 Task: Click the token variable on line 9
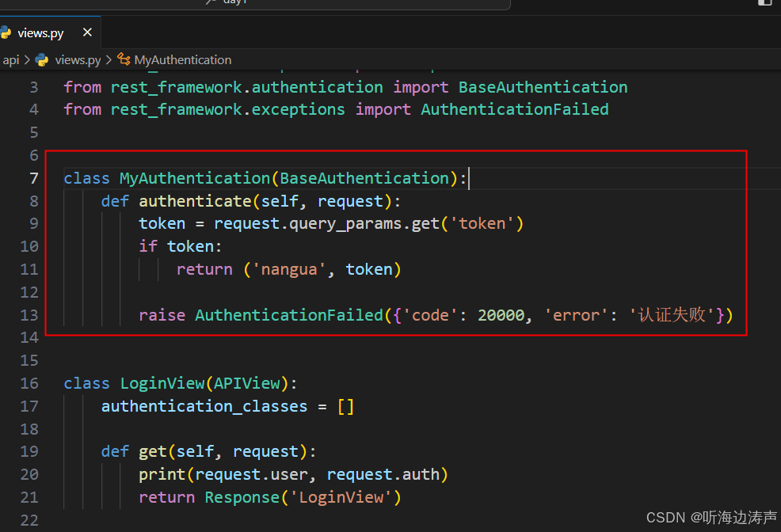pos(162,223)
